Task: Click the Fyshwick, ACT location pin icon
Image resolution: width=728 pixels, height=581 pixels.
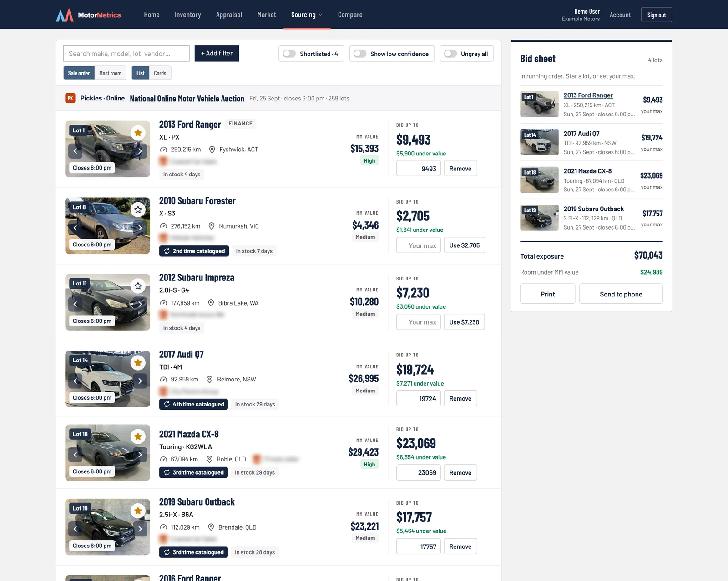Action: pos(212,150)
